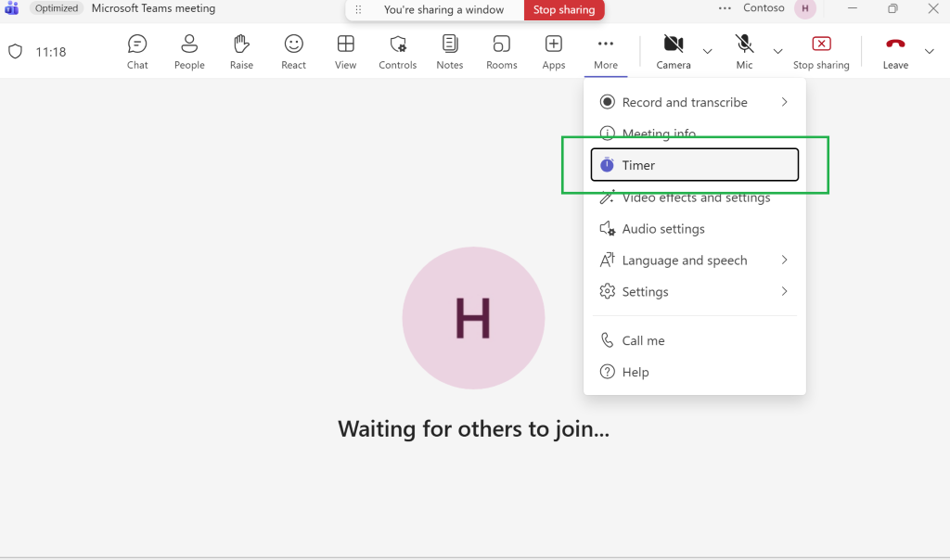
Task: Open the privacy shield icon
Action: tap(15, 52)
